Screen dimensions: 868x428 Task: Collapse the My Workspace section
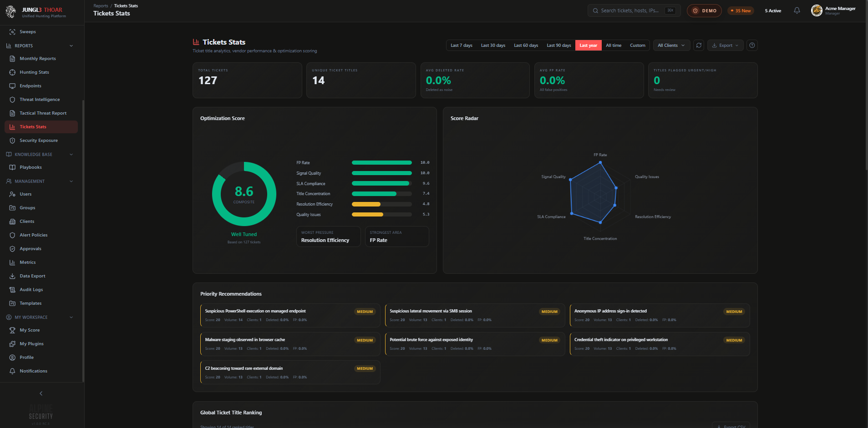[71, 317]
